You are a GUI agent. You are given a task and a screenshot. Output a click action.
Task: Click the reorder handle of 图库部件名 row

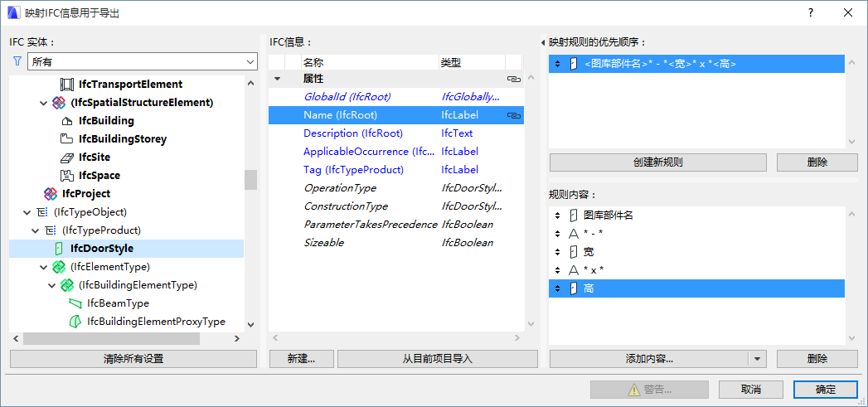(557, 216)
